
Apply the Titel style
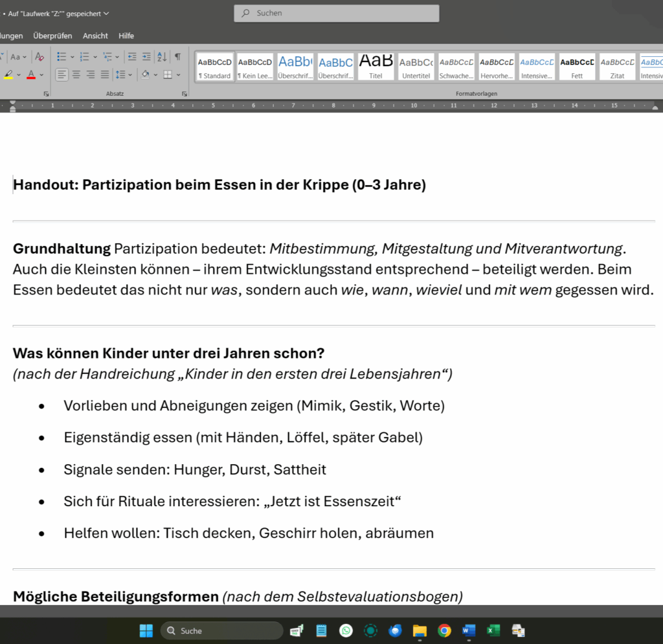pos(376,67)
